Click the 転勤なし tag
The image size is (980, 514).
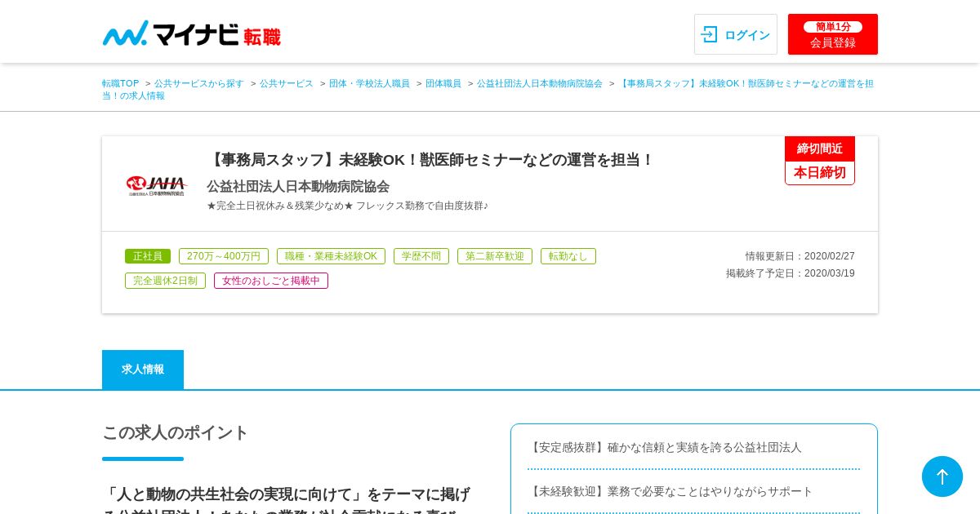pyautogui.click(x=568, y=256)
